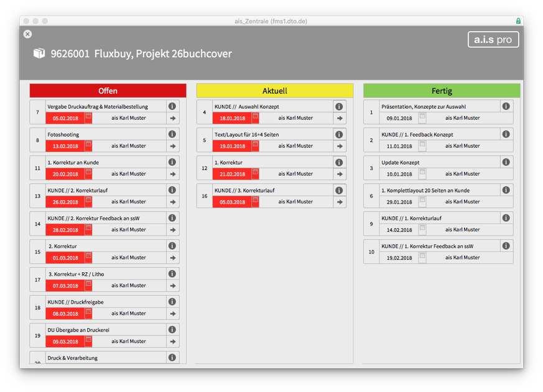
Task: Click the date field 05.03.2018
Action: (232, 202)
